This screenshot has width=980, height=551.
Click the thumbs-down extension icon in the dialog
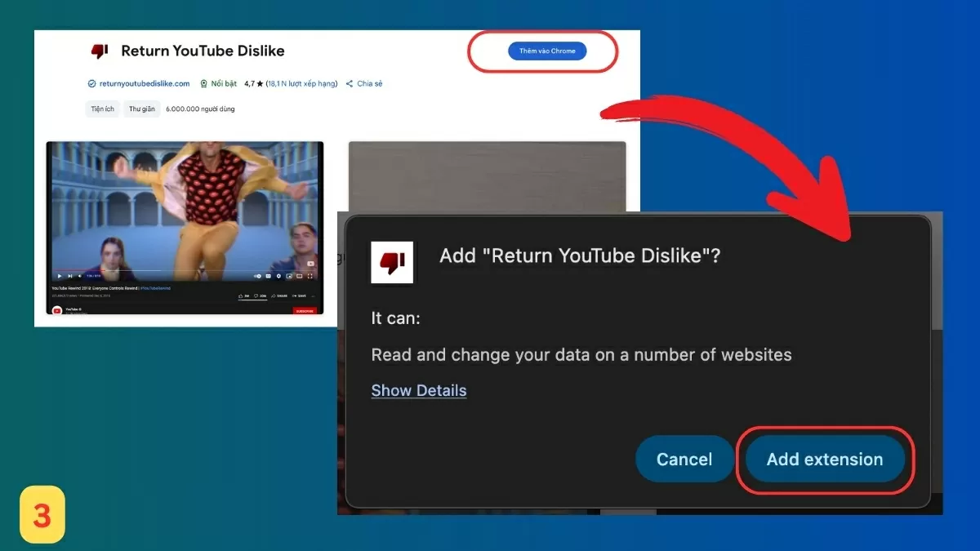pos(392,263)
